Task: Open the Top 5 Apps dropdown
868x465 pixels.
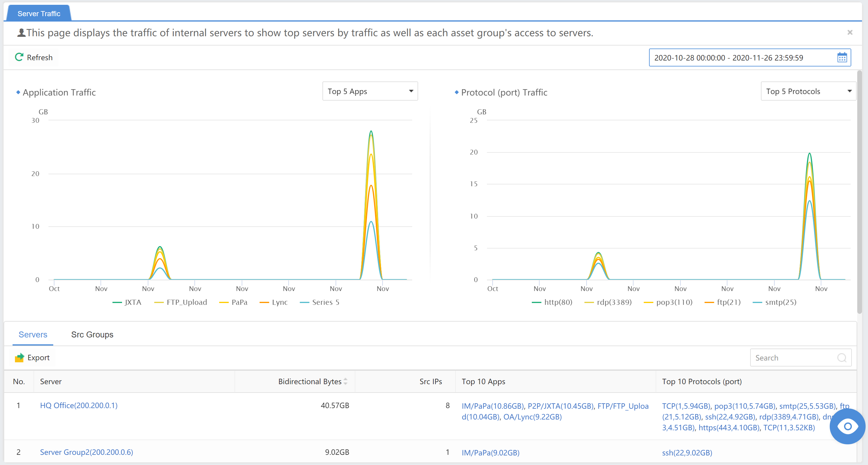Action: click(370, 91)
